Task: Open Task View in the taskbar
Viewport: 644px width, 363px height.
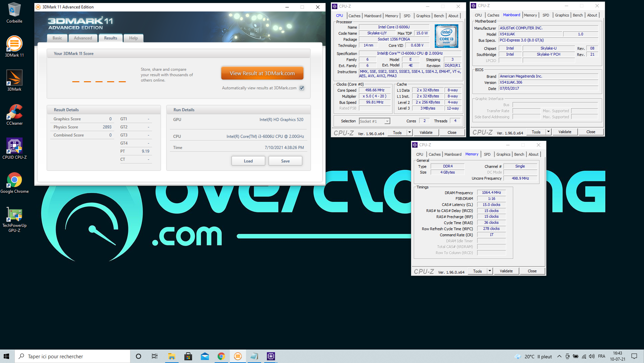Action: [154, 356]
